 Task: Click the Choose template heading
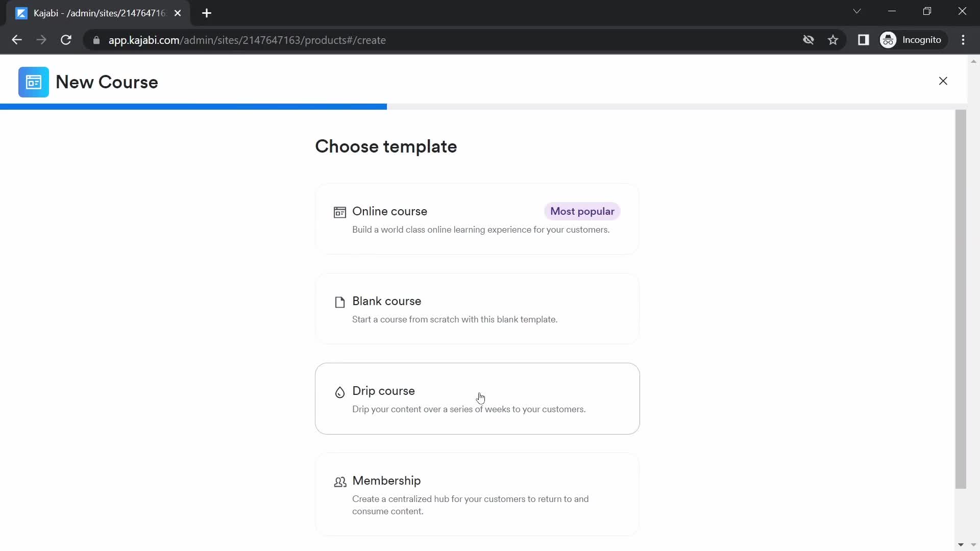coord(386,147)
